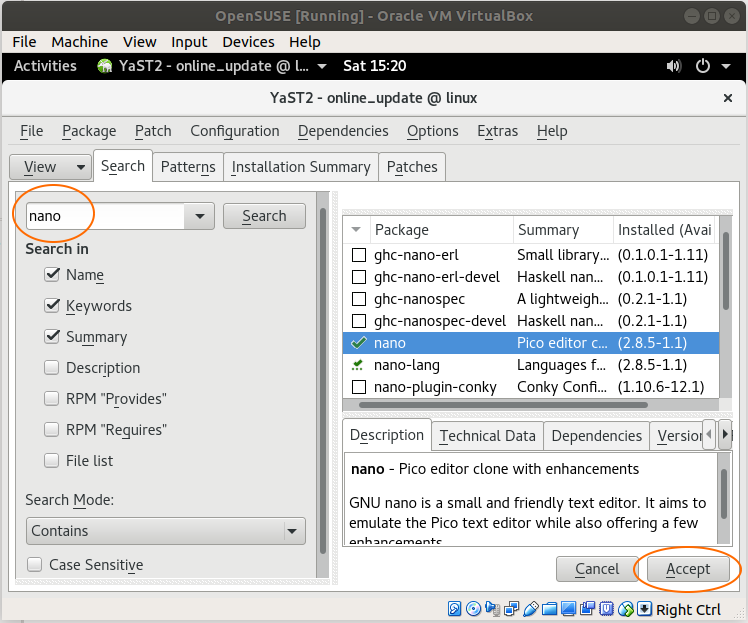Click the VirtualBox shared folders icon
Image resolution: width=748 pixels, height=623 pixels.
point(550,609)
